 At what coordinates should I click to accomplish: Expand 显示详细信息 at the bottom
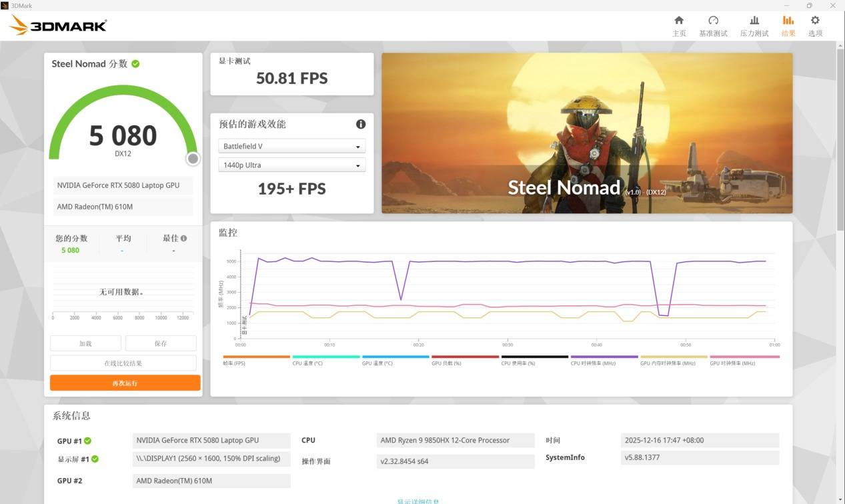coord(418,501)
